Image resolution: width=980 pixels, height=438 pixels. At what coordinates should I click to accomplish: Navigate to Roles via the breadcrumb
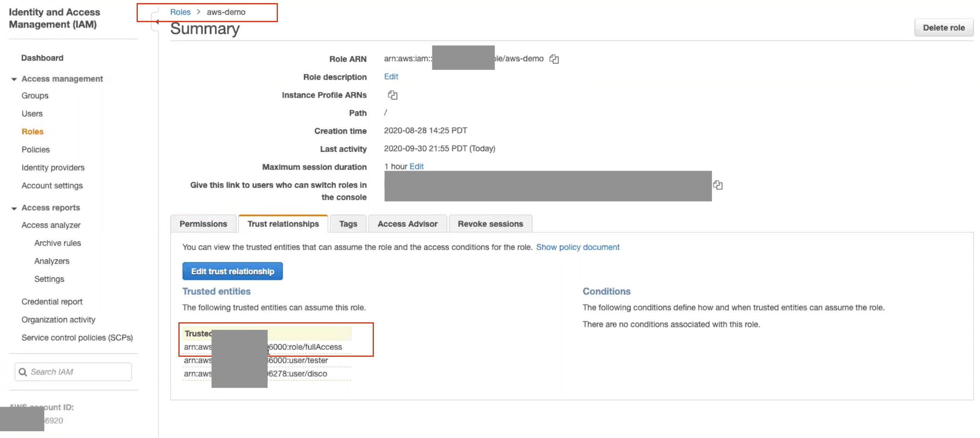coord(180,12)
